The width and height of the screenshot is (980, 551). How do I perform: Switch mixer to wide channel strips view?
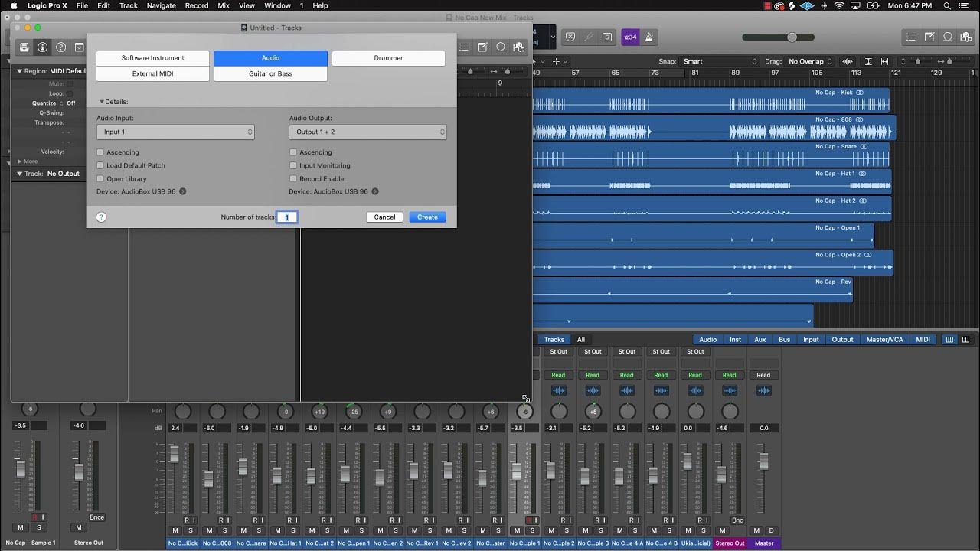click(x=966, y=340)
